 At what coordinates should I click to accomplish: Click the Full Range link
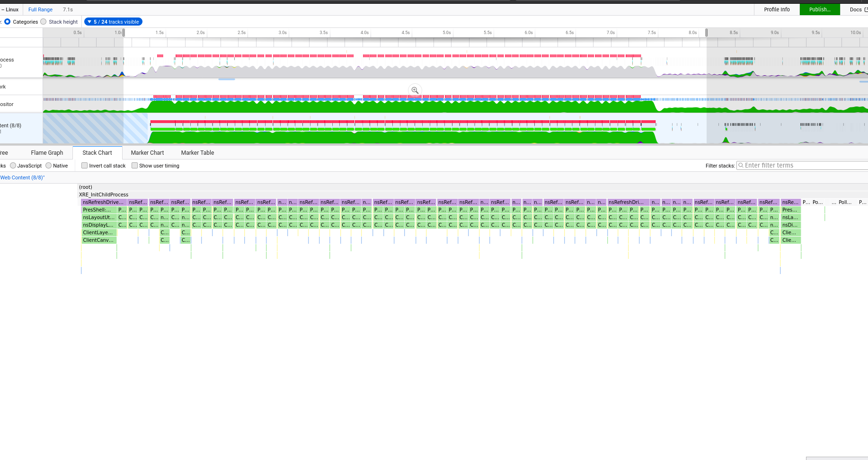coord(40,9)
